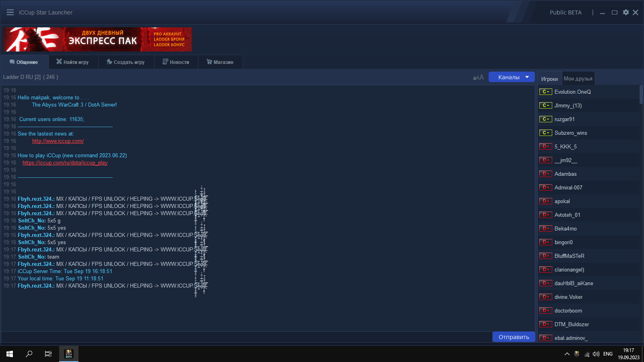This screenshot has width=644, height=362.
Task: Click the network tray icon
Action: tap(587, 354)
